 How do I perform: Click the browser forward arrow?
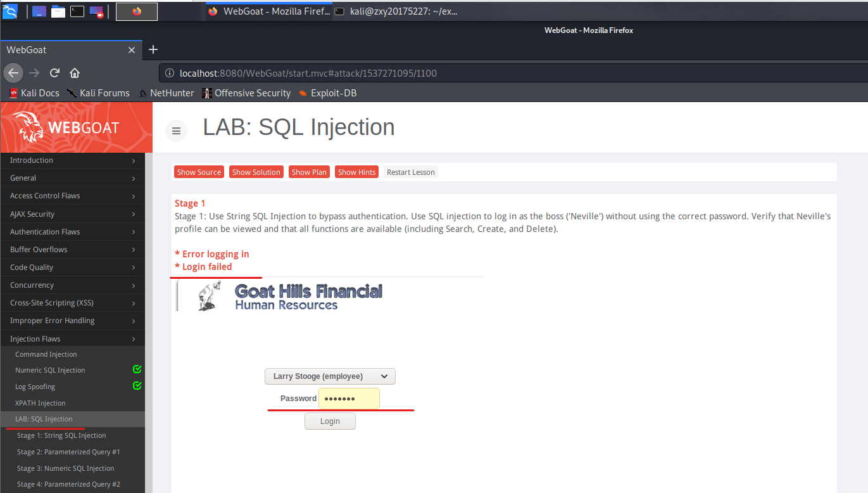(x=34, y=73)
